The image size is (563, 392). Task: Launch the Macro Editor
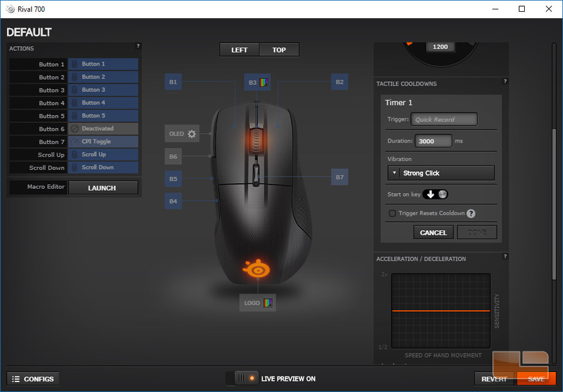(x=103, y=188)
